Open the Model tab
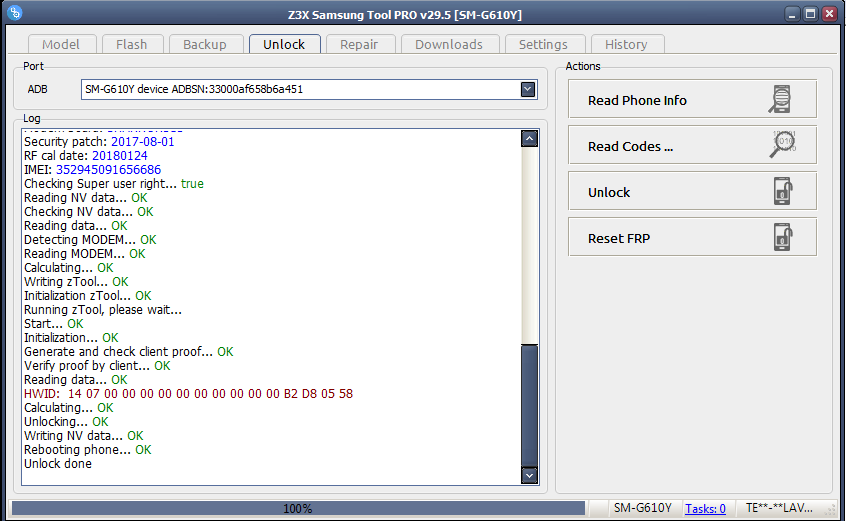 pos(62,44)
